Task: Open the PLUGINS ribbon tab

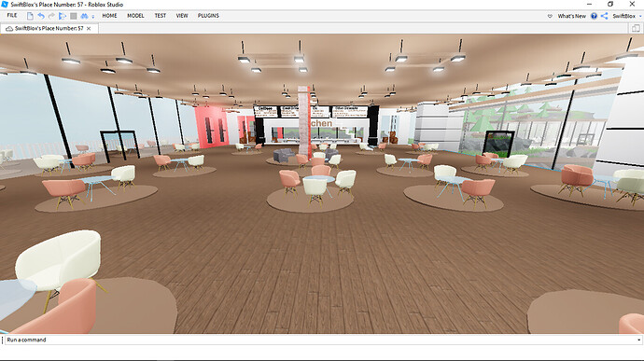Action: (x=208, y=16)
